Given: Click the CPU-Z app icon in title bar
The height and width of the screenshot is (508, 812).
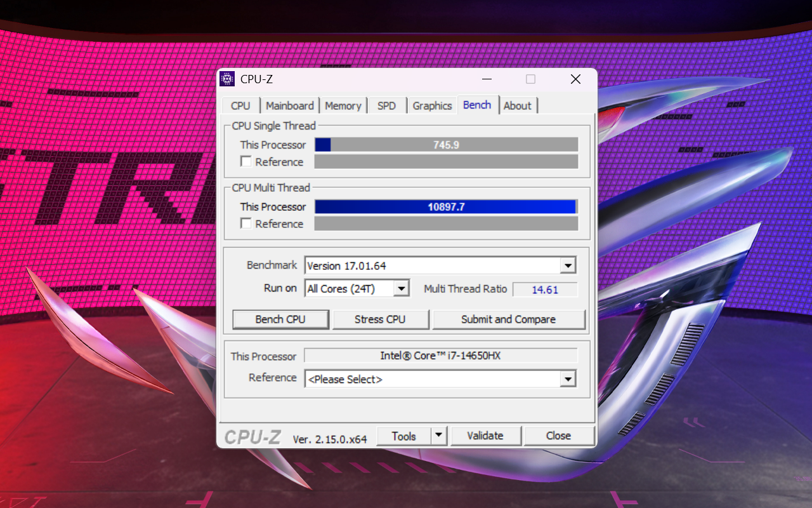Looking at the screenshot, I should click(x=226, y=79).
